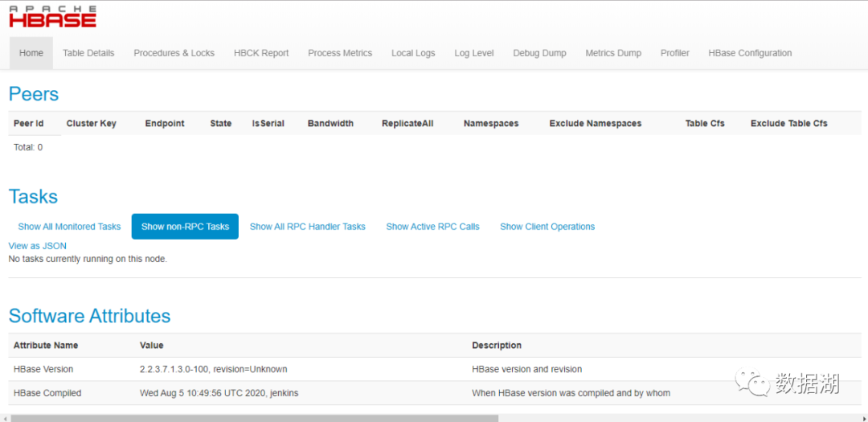Select Show non-RPC Tasks button

coord(185,227)
